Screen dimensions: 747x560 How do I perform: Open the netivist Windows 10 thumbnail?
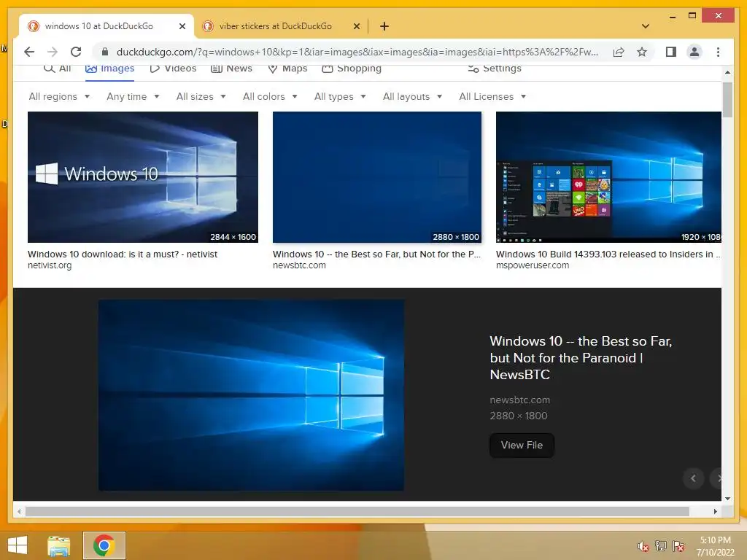coord(143,177)
